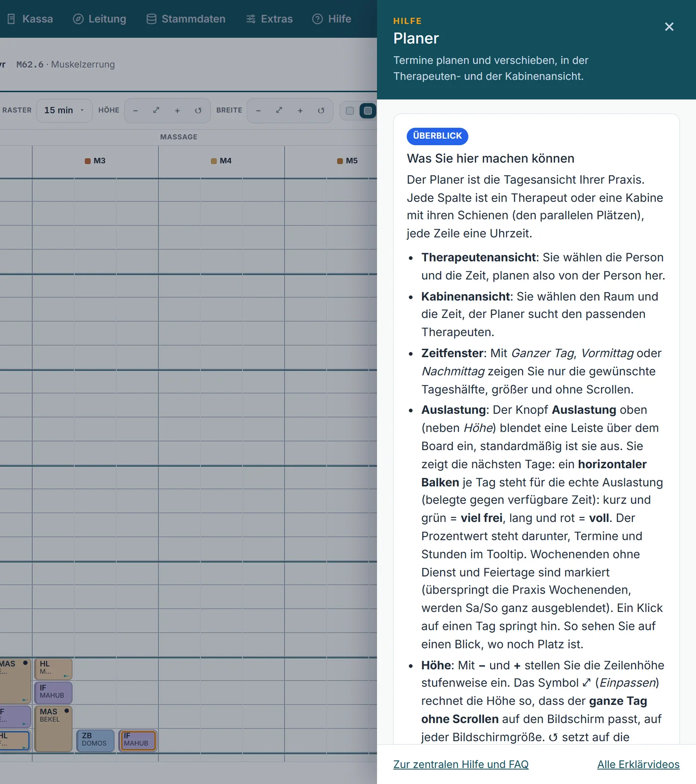Select the M4 column header
The height and width of the screenshot is (784, 696).
click(x=221, y=161)
